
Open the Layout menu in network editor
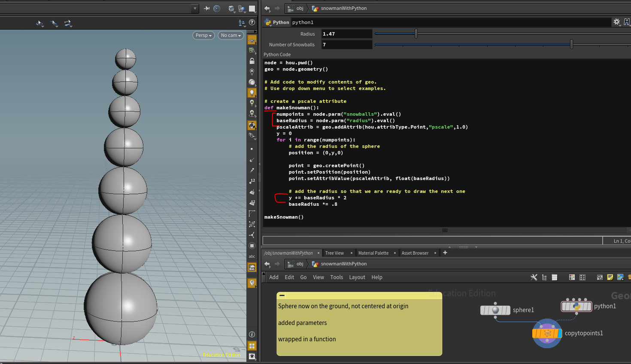click(x=357, y=277)
